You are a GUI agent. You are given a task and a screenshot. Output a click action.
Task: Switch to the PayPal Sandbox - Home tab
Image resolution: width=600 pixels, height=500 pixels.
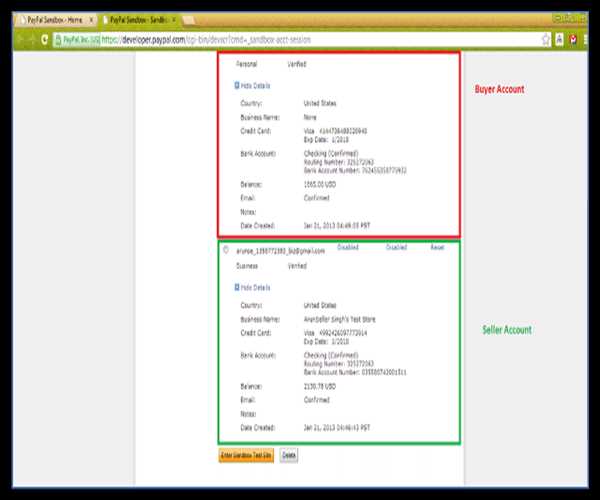click(50, 20)
